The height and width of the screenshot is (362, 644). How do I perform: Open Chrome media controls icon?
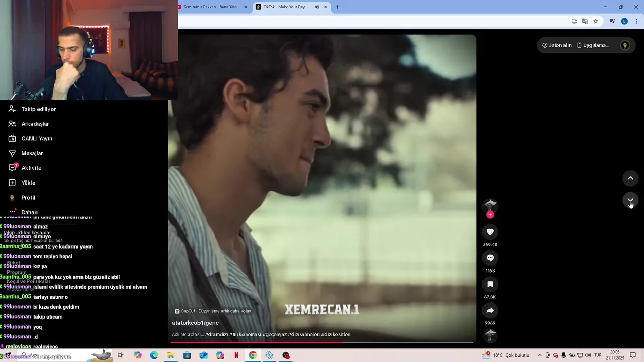612,21
